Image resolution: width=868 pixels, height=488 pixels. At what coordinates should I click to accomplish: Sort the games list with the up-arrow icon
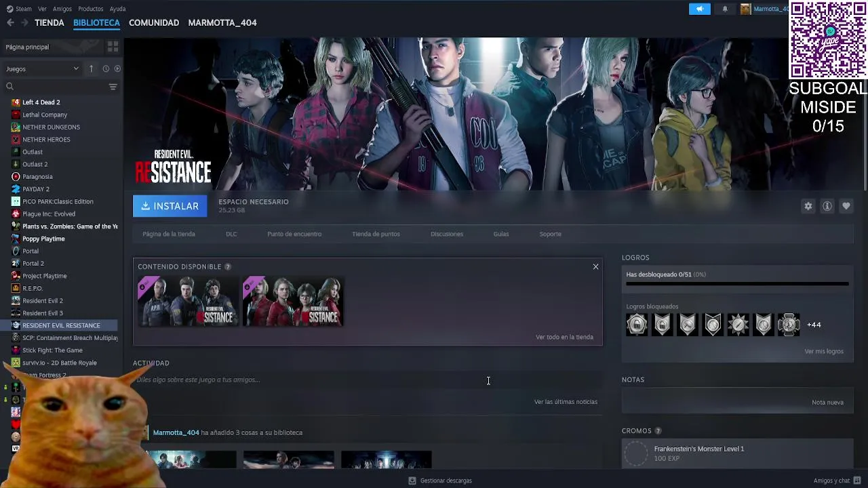pos(92,68)
